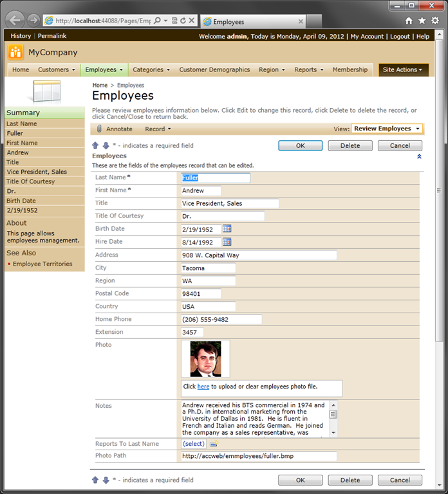The width and height of the screenshot is (448, 494).
Task: Click the Annotate paperclip icon
Action: [99, 129]
